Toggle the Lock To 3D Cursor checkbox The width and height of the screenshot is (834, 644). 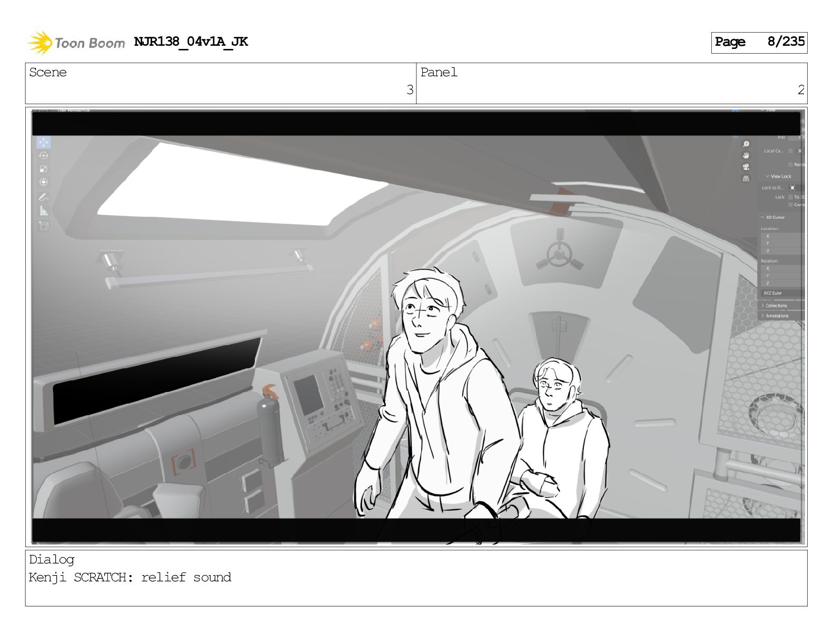790,197
